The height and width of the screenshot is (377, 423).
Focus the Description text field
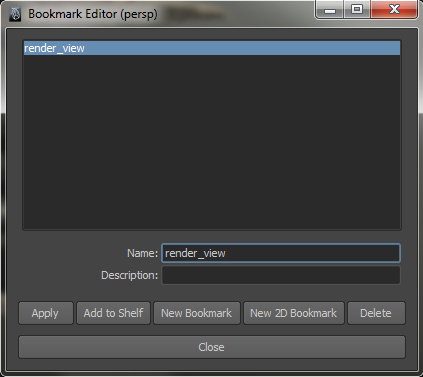point(281,275)
